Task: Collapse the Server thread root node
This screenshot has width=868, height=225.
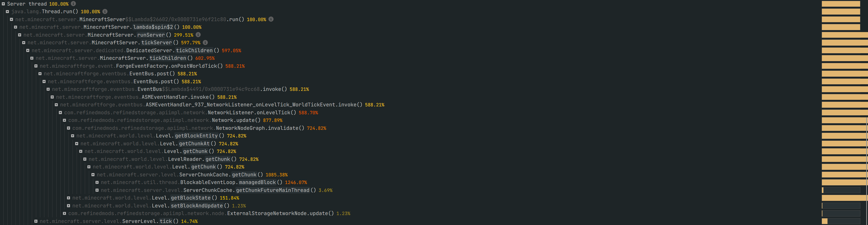Action: tap(3, 4)
